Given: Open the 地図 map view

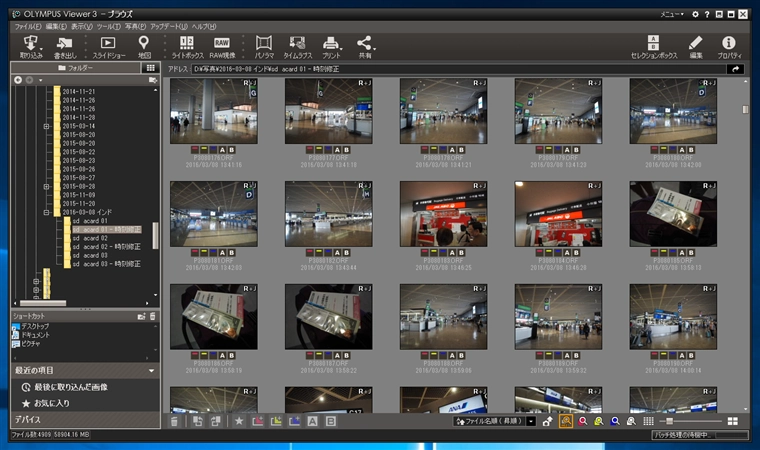Looking at the screenshot, I should (143, 47).
